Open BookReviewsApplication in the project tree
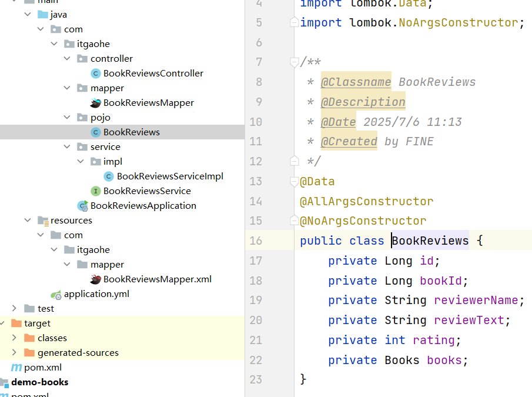The image size is (532, 397). pyautogui.click(x=143, y=206)
